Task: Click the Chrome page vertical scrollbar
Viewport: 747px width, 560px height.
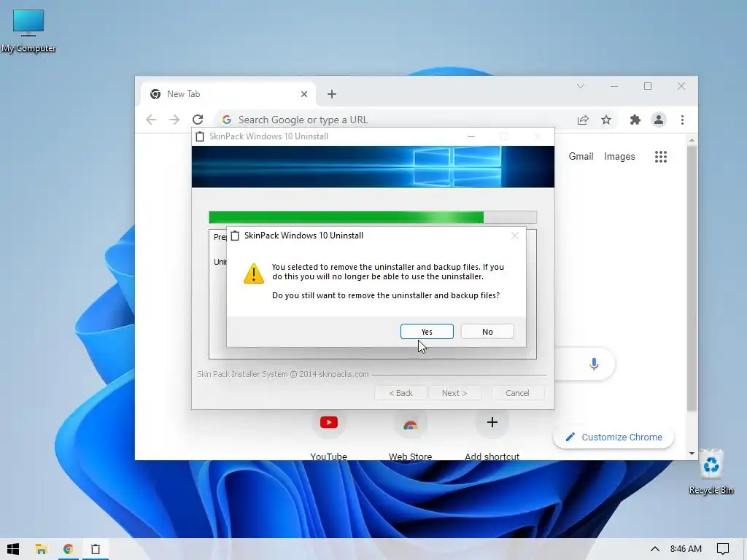Action: (x=692, y=279)
